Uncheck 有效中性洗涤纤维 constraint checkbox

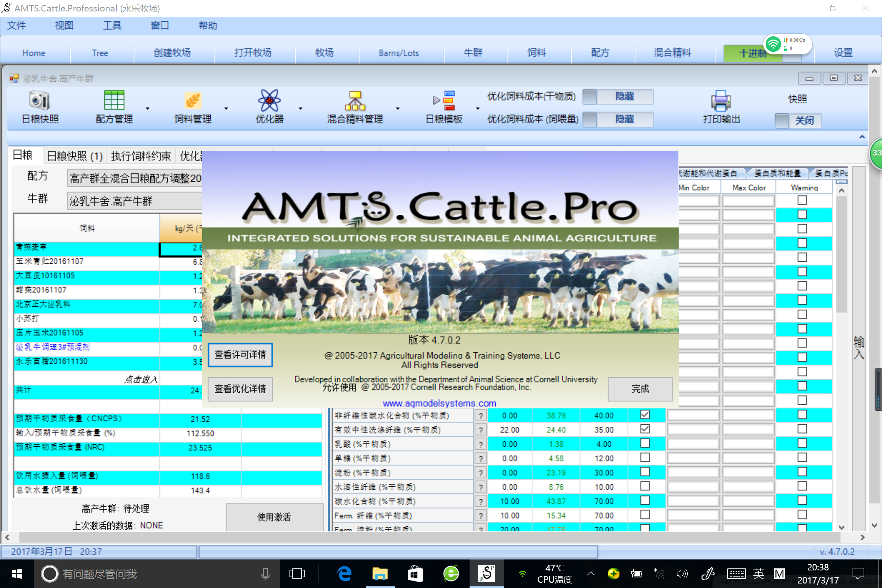pyautogui.click(x=645, y=429)
